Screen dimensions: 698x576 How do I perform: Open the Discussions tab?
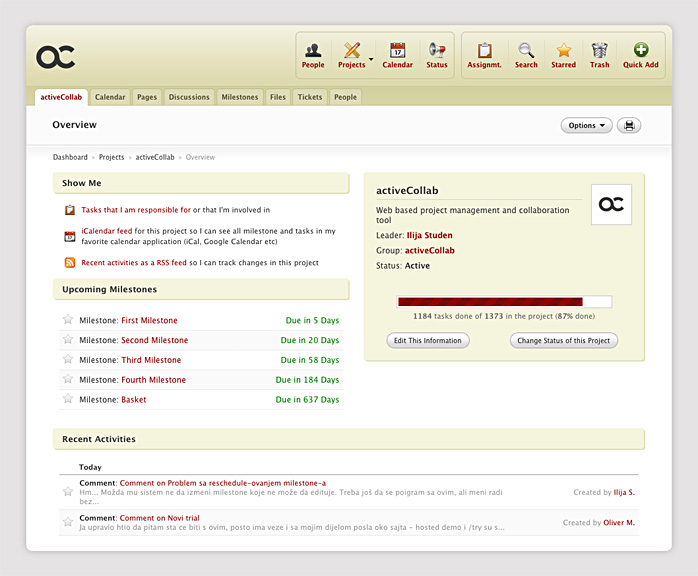tap(189, 97)
